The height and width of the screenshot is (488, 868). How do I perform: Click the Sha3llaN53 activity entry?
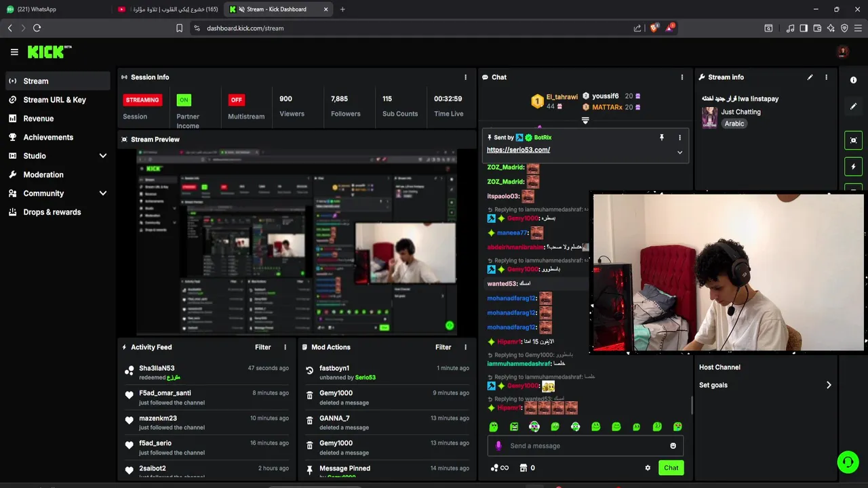point(207,372)
